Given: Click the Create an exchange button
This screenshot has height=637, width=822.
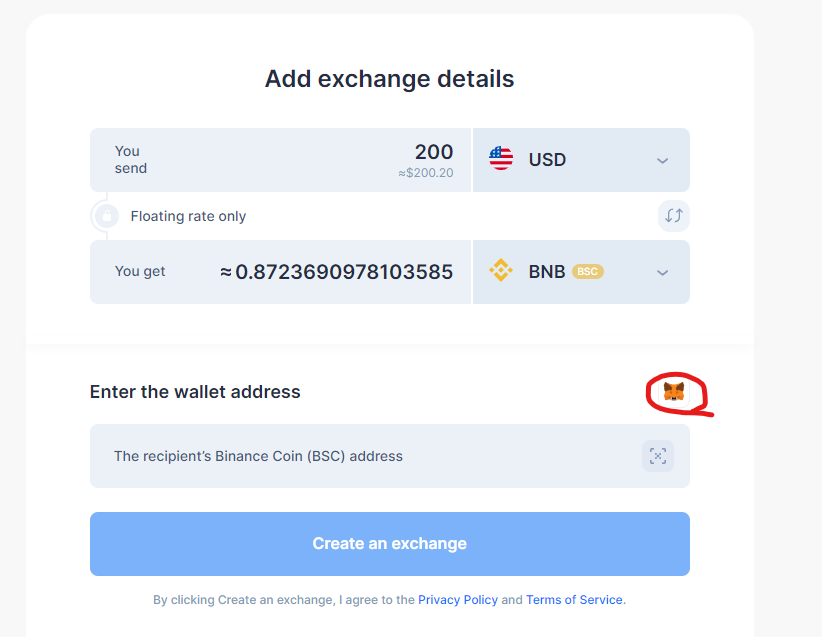Looking at the screenshot, I should click(390, 544).
